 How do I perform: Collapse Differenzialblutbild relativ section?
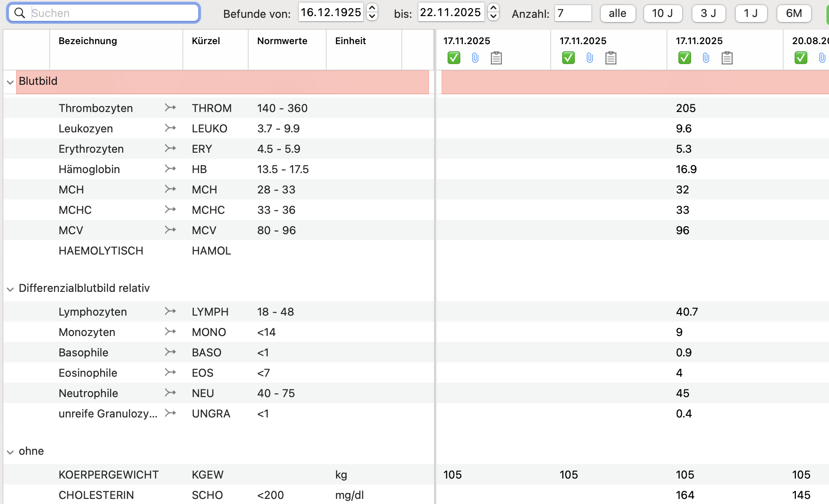coord(10,289)
